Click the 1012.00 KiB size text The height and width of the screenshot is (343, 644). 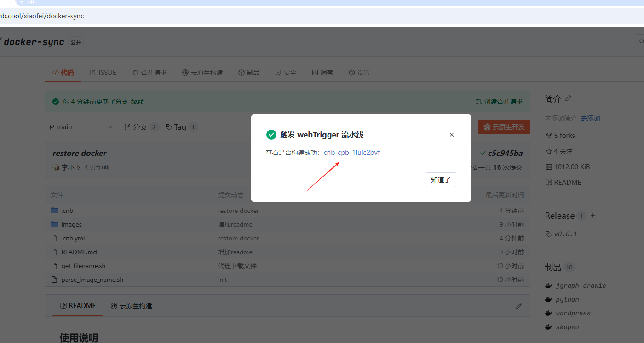click(x=572, y=167)
